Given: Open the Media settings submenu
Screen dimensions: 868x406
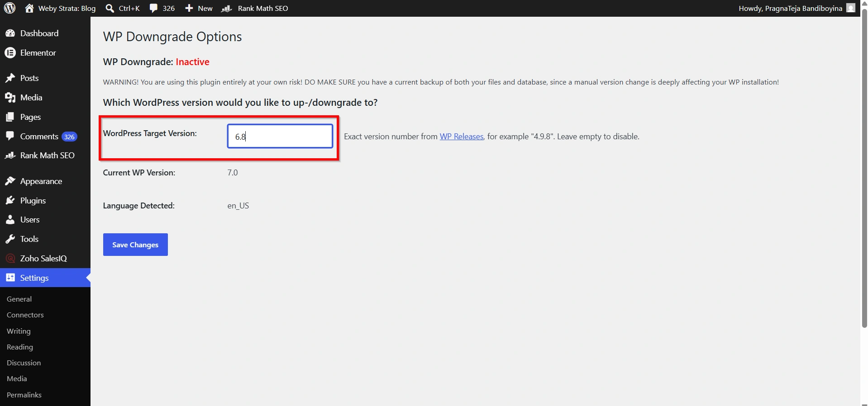Looking at the screenshot, I should [x=17, y=379].
